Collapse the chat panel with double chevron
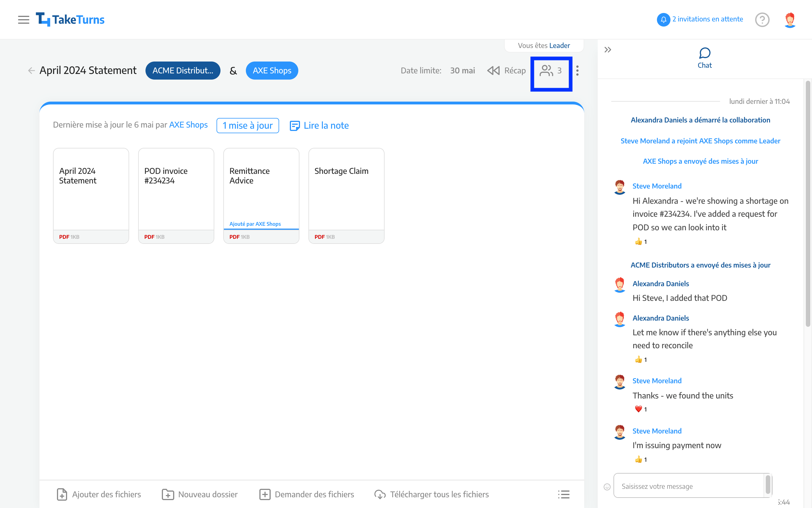Image resolution: width=812 pixels, height=508 pixels. click(x=608, y=50)
